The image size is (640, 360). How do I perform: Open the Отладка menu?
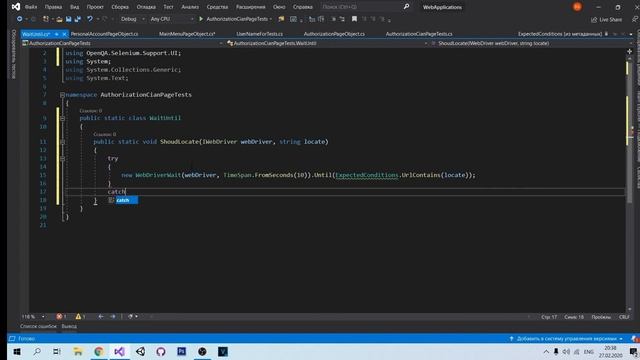pos(146,7)
